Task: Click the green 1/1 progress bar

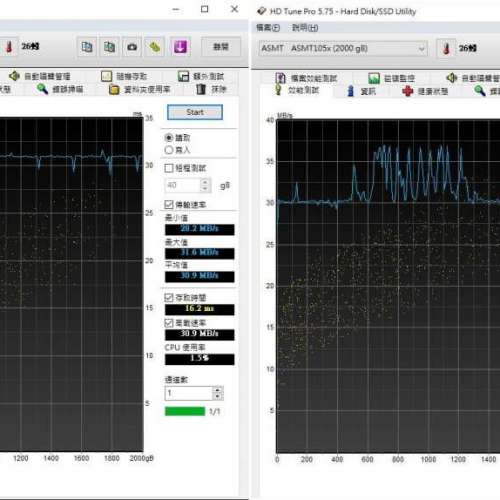Action: pos(185,411)
